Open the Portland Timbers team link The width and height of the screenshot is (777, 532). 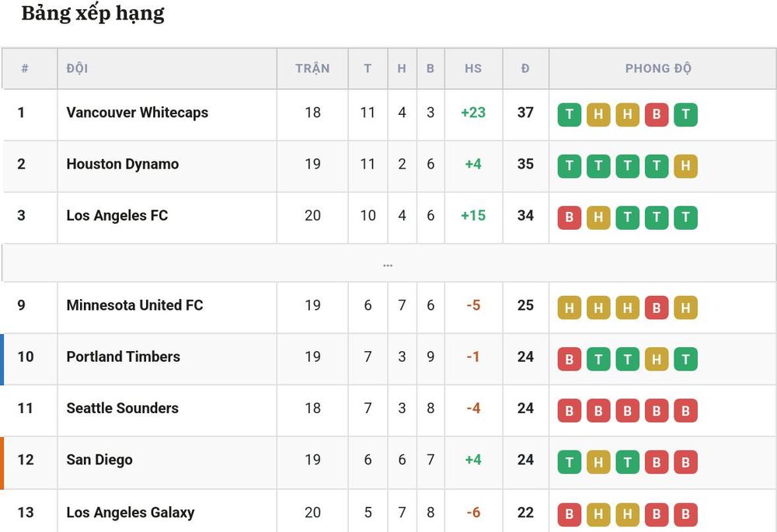point(124,356)
